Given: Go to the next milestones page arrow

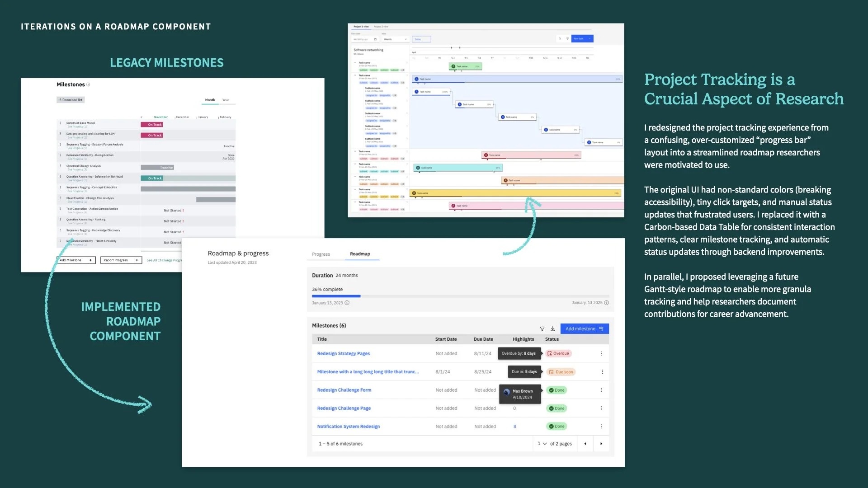Looking at the screenshot, I should point(601,444).
